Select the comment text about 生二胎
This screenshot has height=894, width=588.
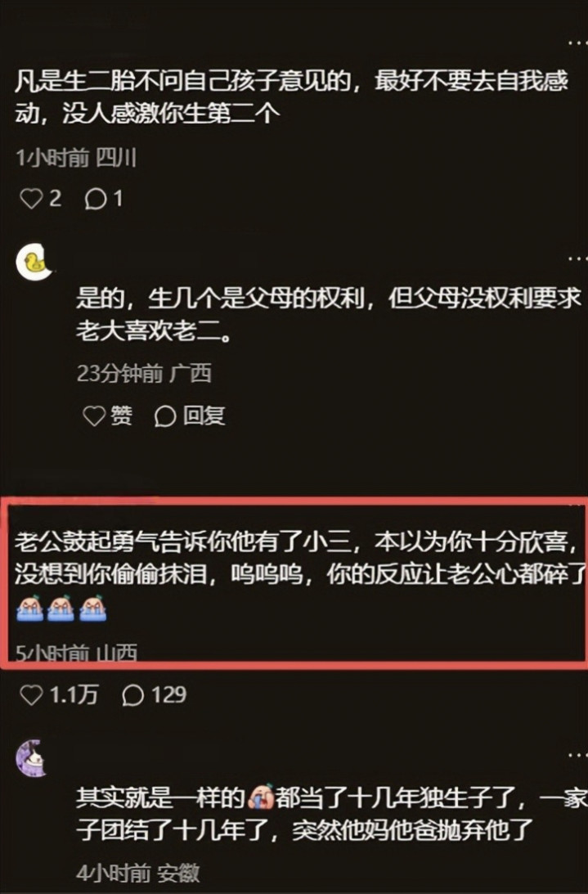pos(291,97)
